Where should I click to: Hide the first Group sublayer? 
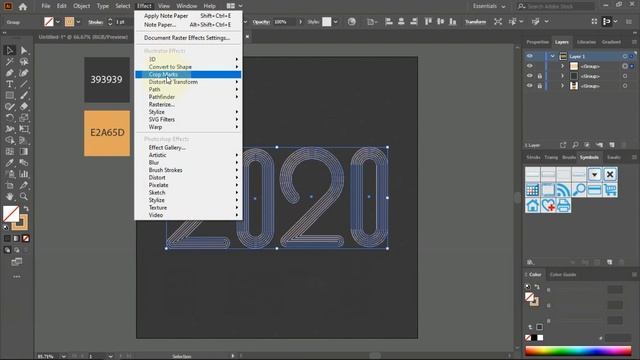tap(529, 66)
